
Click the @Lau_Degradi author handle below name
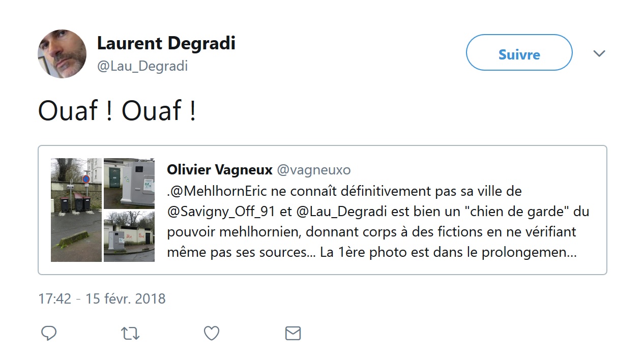pyautogui.click(x=142, y=66)
